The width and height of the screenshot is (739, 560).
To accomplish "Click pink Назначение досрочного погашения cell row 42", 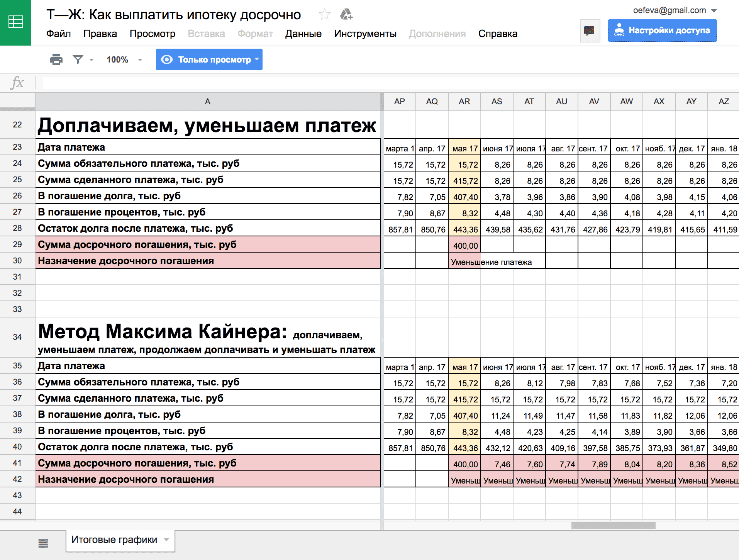I will click(208, 479).
